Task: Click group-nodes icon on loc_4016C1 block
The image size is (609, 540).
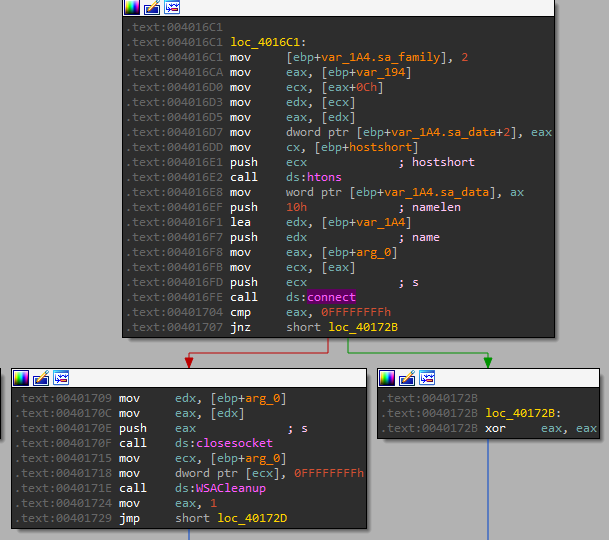Action: click(x=170, y=8)
